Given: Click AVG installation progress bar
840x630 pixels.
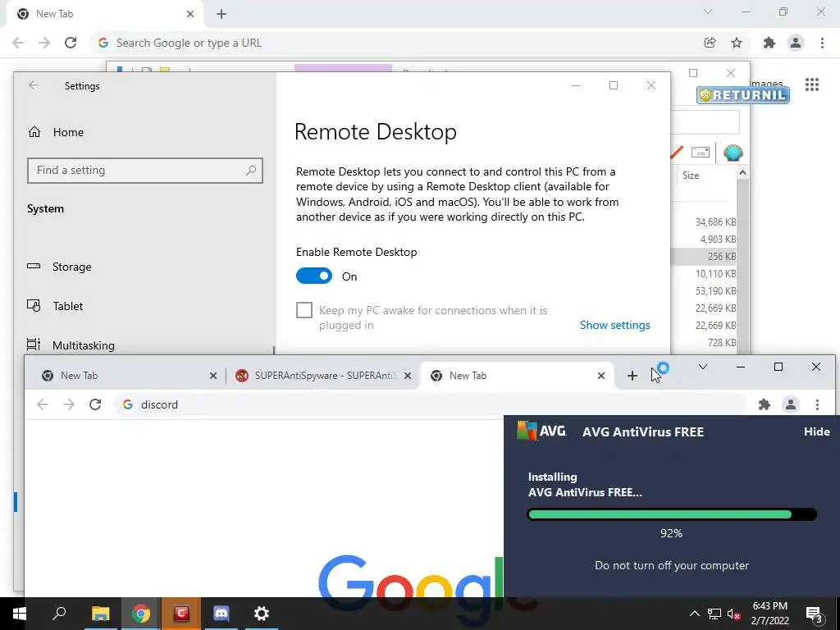Looking at the screenshot, I should coord(672,514).
